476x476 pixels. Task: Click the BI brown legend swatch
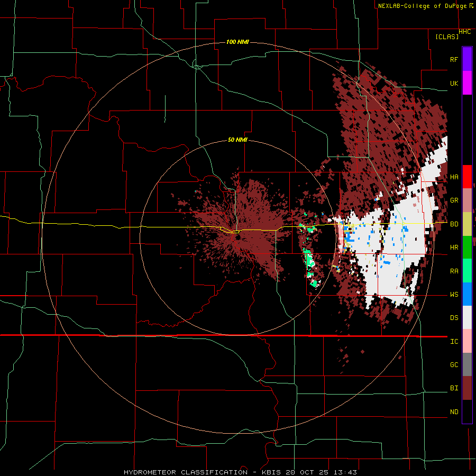point(467,388)
